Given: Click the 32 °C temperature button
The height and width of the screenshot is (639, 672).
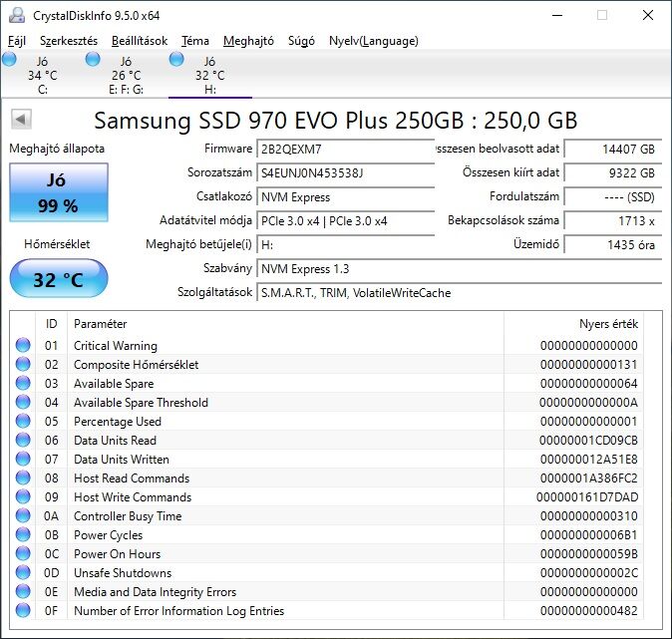Looking at the screenshot, I should click(x=59, y=278).
